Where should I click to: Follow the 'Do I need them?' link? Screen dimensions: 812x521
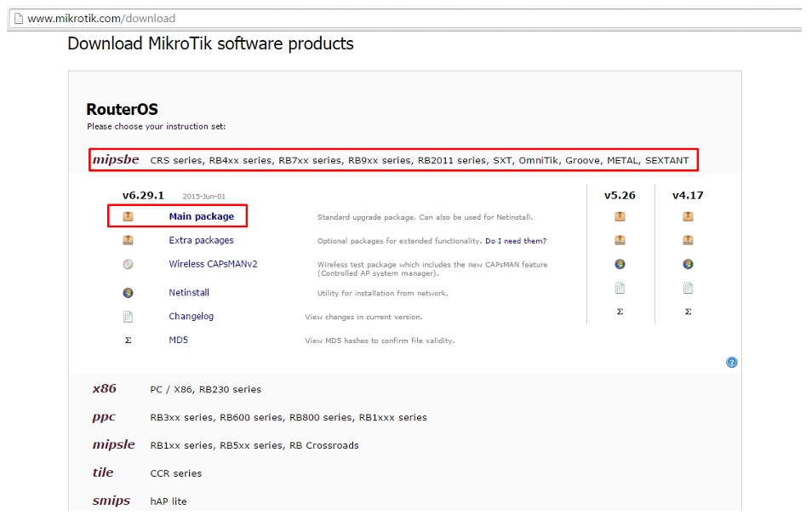click(x=516, y=241)
